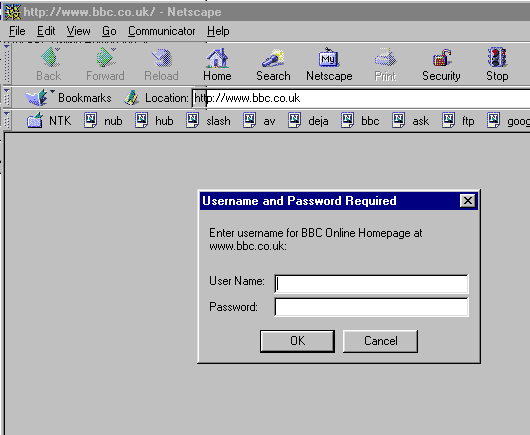Open the Security info icon
The image size is (530, 435).
pyautogui.click(x=441, y=58)
